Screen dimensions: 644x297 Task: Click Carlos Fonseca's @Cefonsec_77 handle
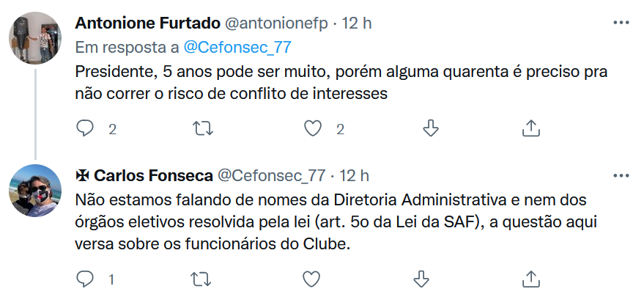[x=272, y=175]
